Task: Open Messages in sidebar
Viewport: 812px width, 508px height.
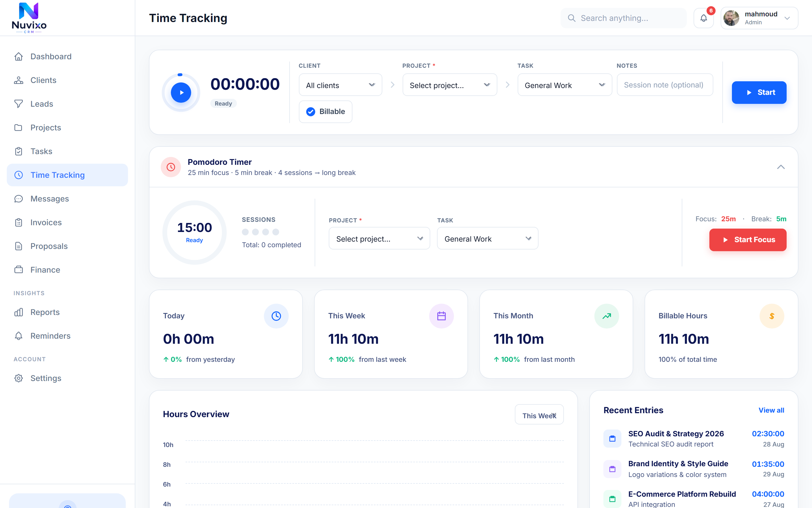Action: pyautogui.click(x=67, y=199)
